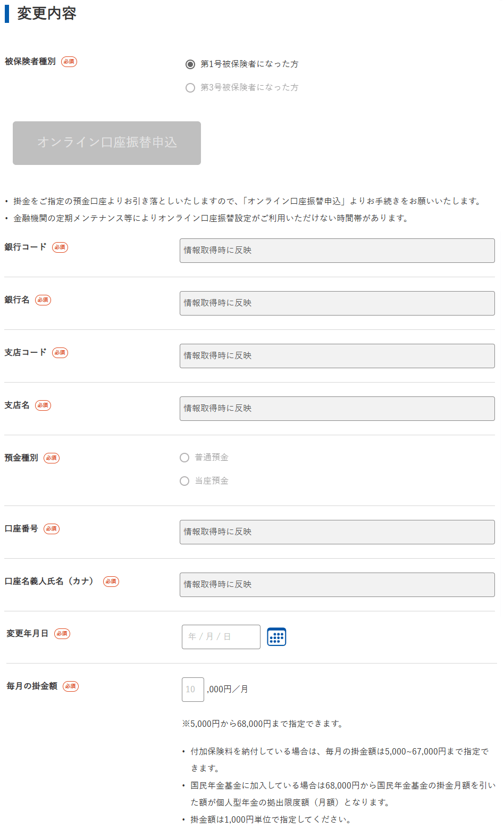The height and width of the screenshot is (837, 504).
Task: Choose 普通預金 account type
Action: coord(184,458)
